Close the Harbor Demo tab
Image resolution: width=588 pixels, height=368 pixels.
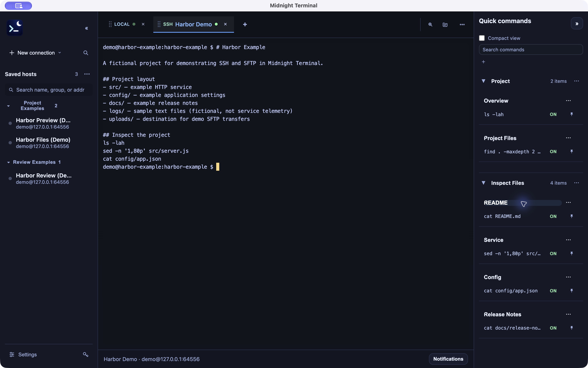pos(225,24)
